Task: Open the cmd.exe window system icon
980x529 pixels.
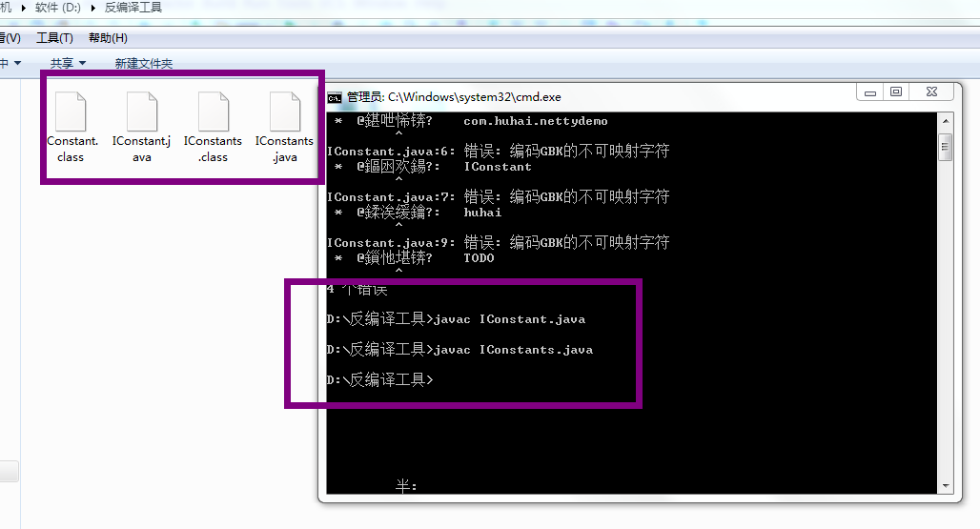Action: (335, 97)
